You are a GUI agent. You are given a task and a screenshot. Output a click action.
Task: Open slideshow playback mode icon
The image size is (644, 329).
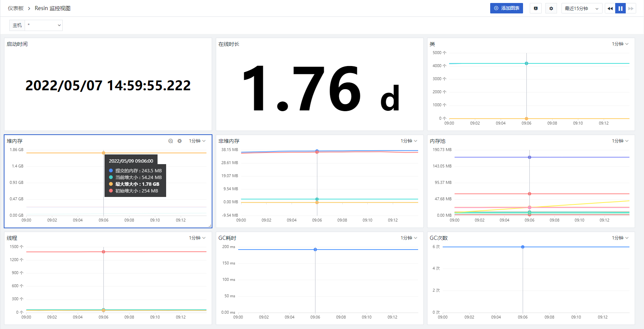click(x=535, y=8)
